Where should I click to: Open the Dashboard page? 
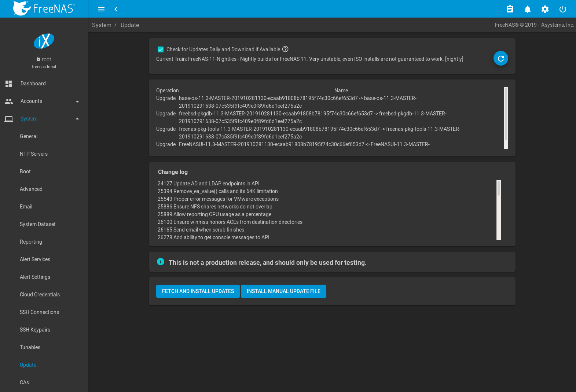coord(33,84)
